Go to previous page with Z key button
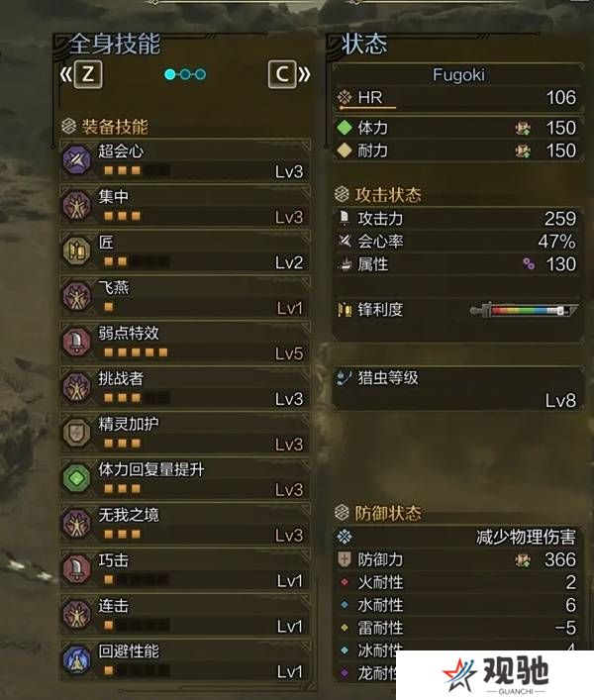Viewport: 594px width, 700px height. [88, 73]
